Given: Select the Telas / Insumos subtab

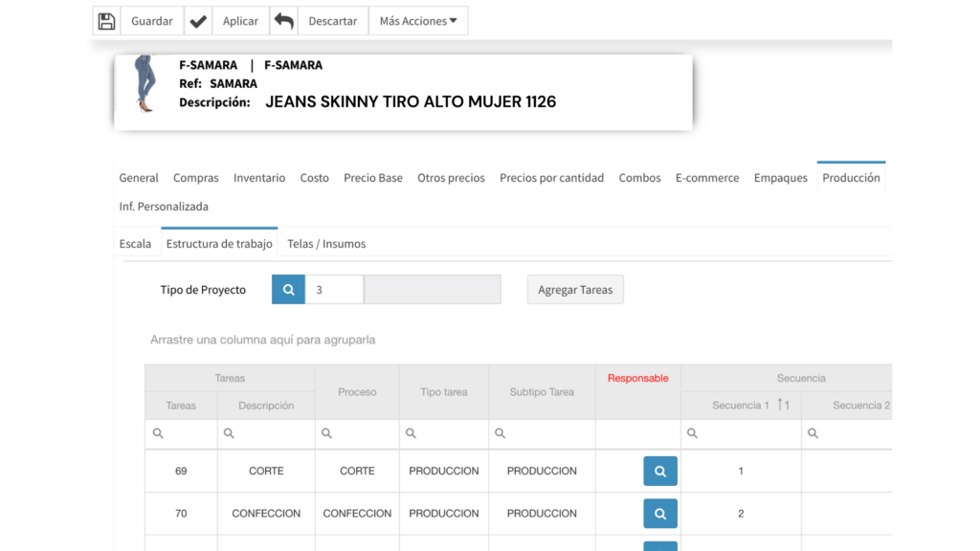Looking at the screenshot, I should point(326,244).
